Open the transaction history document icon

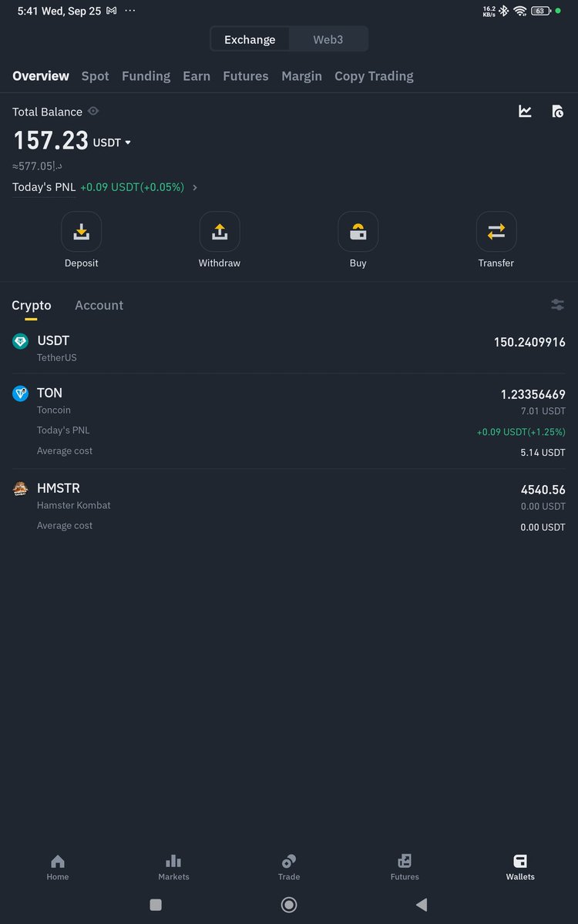tap(558, 112)
